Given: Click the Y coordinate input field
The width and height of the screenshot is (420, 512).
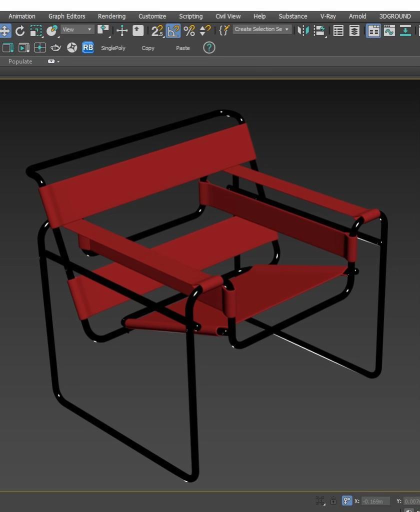Looking at the screenshot, I should click(x=411, y=501).
